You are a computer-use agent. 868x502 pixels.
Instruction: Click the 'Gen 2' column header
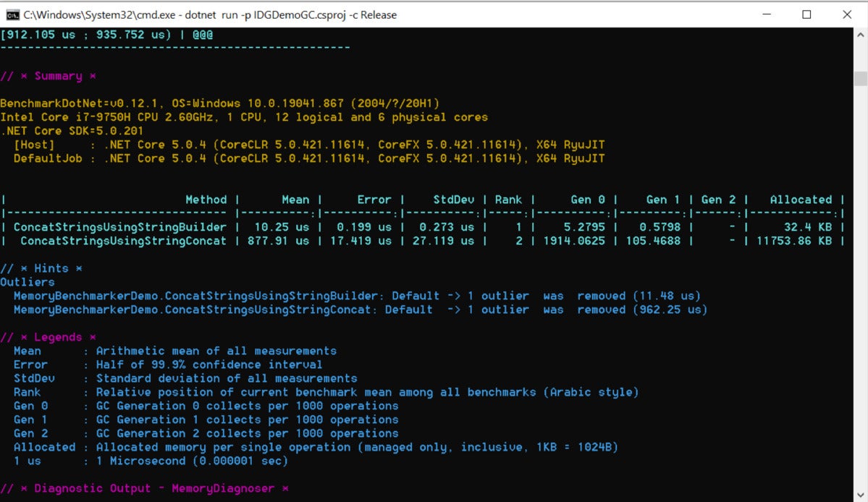719,200
